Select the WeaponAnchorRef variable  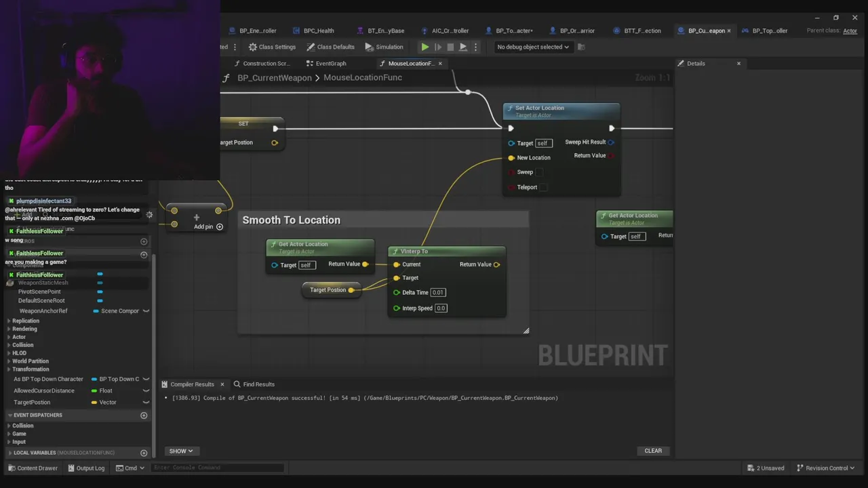point(43,311)
